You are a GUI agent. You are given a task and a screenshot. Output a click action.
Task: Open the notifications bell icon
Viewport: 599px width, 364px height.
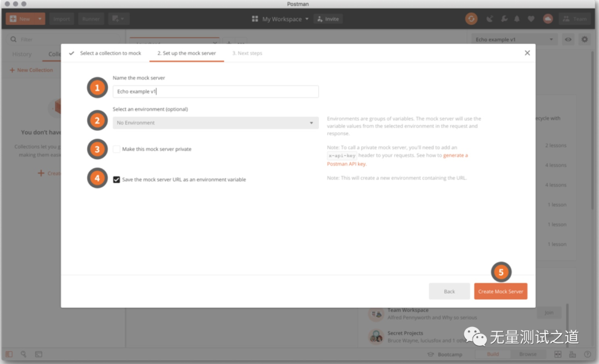click(517, 19)
